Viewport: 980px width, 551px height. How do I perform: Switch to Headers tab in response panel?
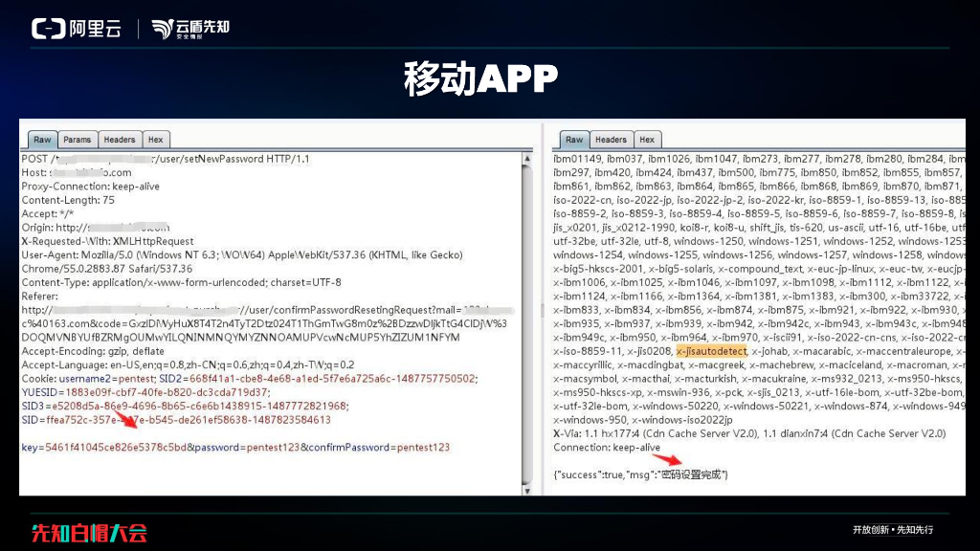tap(611, 140)
